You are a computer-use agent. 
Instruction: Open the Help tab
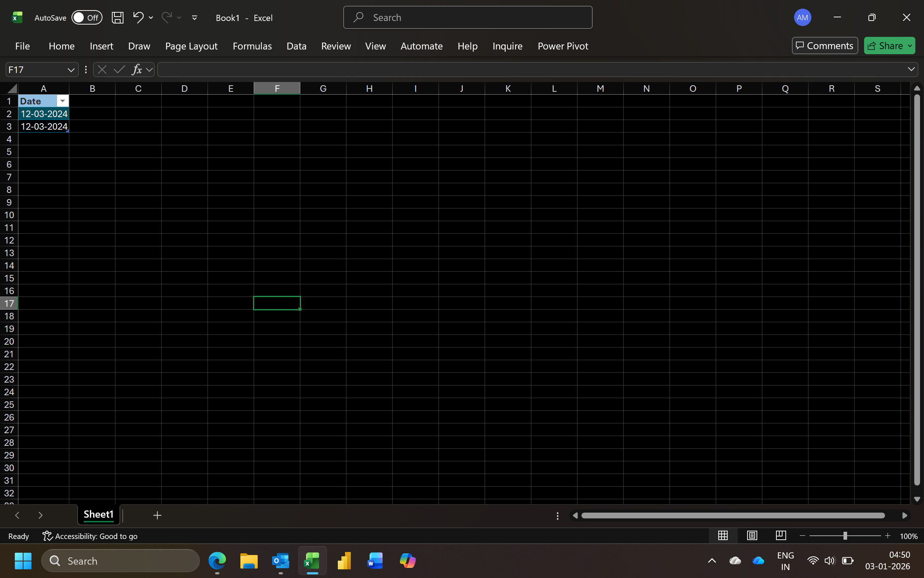467,46
